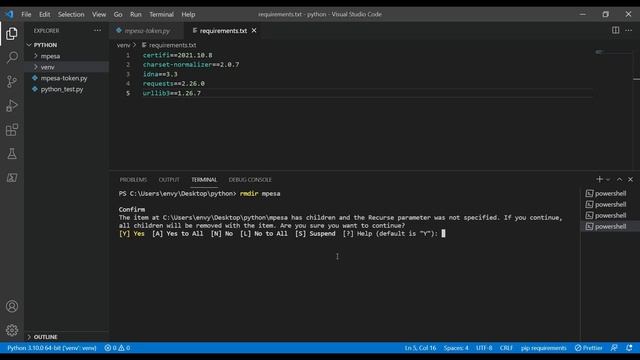Create a new terminal with plus icon
Screen dimensions: 640x360
[599, 179]
